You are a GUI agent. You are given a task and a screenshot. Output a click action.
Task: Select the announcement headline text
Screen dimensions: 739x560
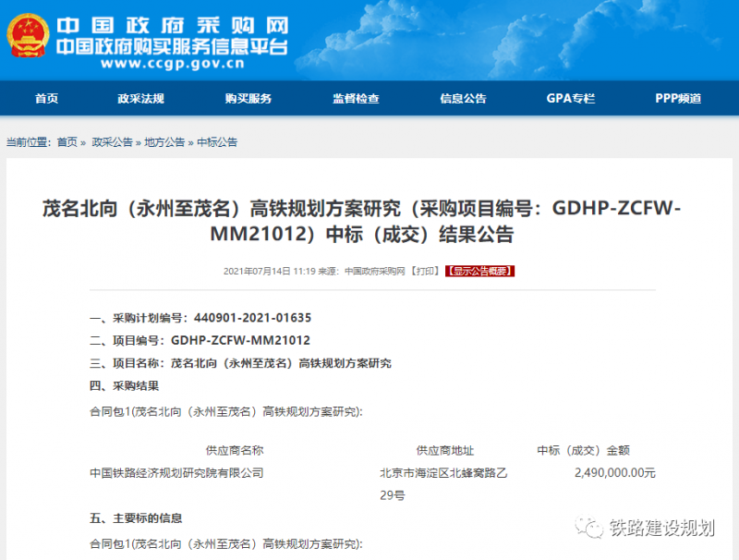point(361,221)
